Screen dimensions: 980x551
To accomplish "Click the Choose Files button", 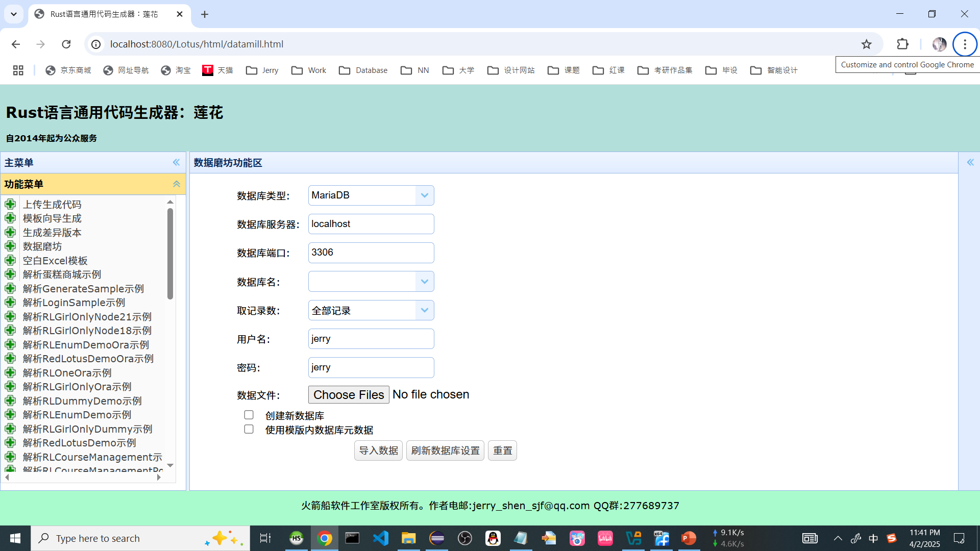I will tap(349, 395).
